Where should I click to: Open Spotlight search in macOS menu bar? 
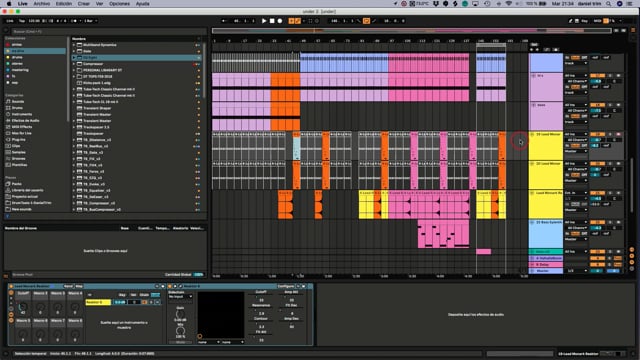pyautogui.click(x=609, y=4)
